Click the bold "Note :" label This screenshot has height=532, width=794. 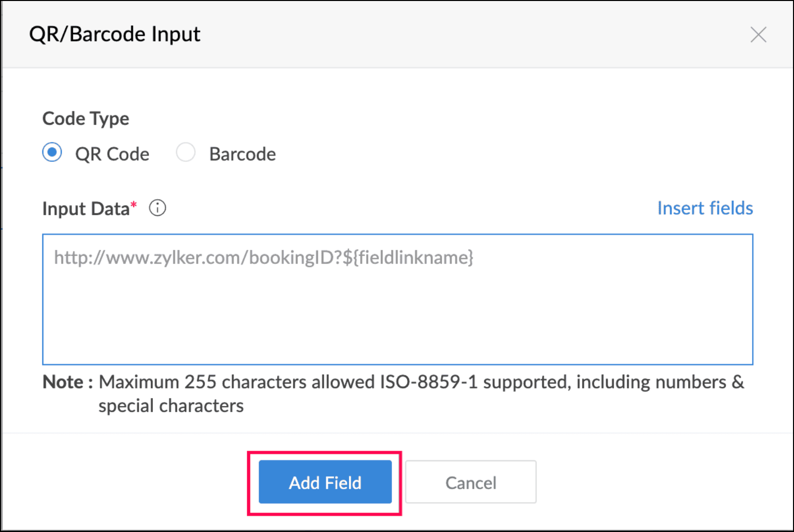tap(68, 382)
